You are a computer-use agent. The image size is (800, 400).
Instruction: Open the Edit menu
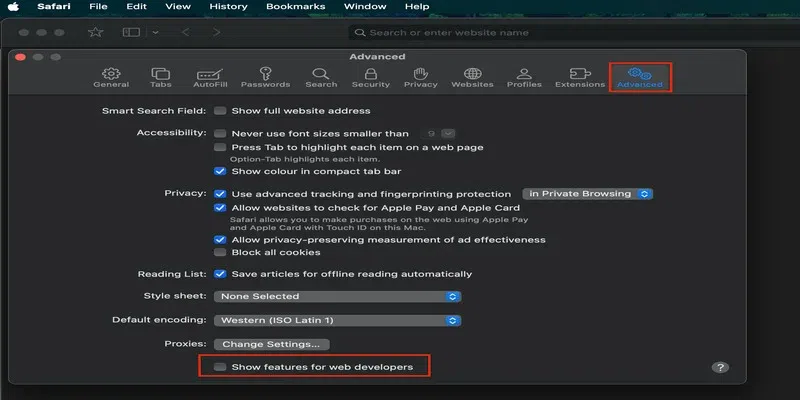(136, 7)
